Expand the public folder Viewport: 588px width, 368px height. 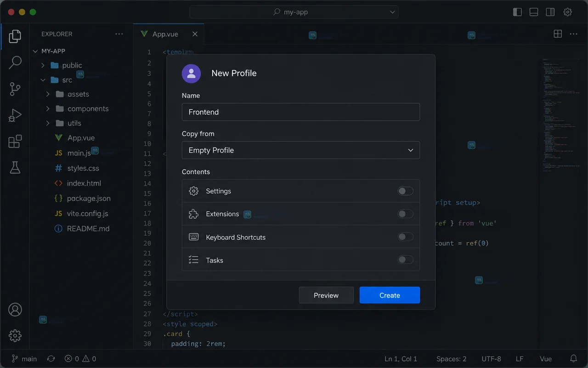[43, 65]
